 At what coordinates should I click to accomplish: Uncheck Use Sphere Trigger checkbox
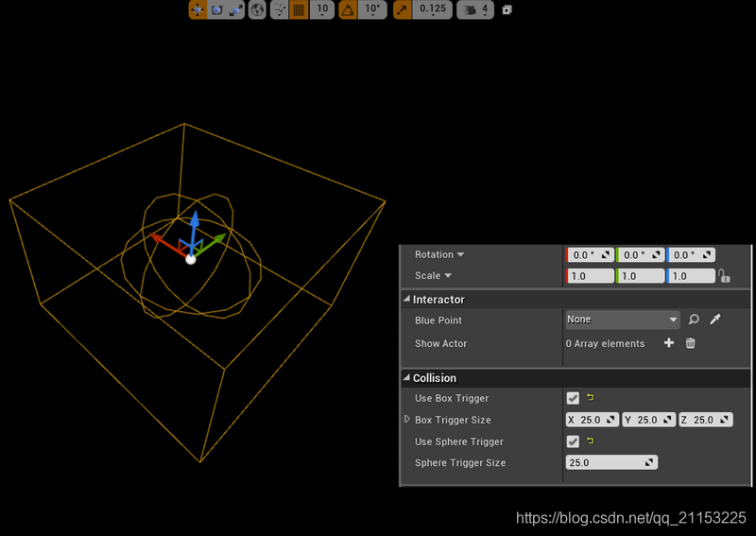pyautogui.click(x=573, y=441)
